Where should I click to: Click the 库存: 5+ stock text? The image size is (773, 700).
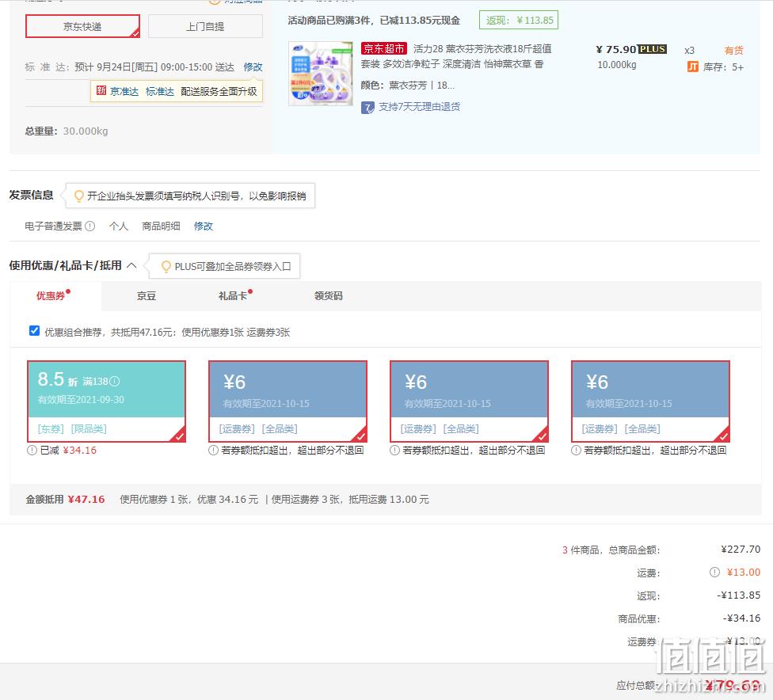pos(723,67)
